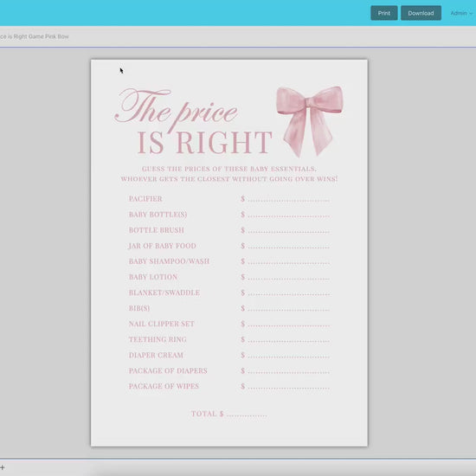Click the plus icon at bottom left
Image resolution: width=476 pixels, height=476 pixels.
tap(3, 467)
